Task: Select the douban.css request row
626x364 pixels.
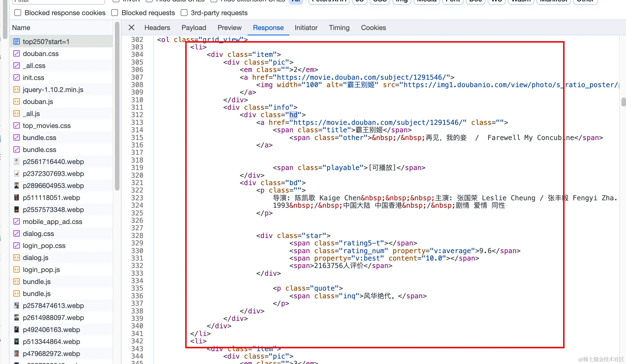Action: 61,54
